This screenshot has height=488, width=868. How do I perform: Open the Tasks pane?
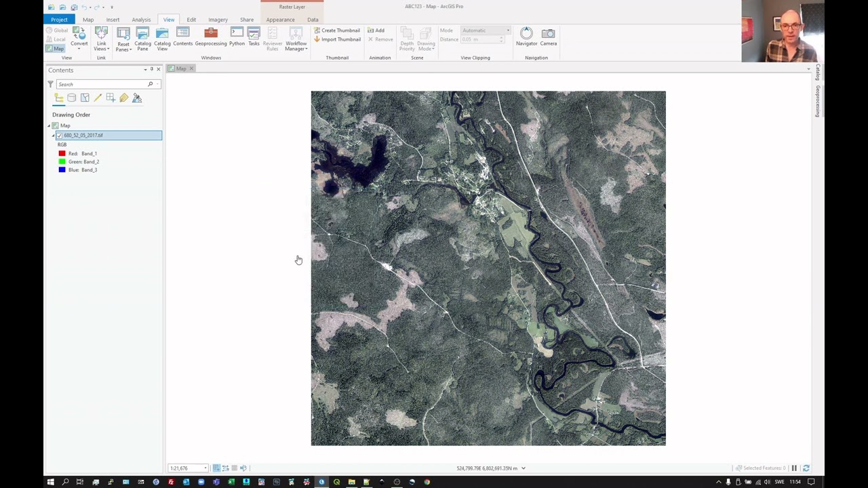(x=254, y=37)
